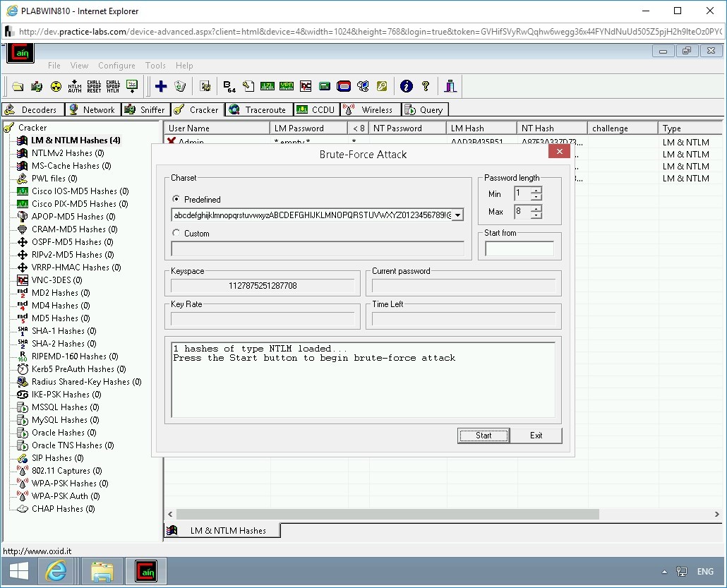Decrease the Min password length with stepper arrow
The image size is (727, 588).
click(536, 197)
